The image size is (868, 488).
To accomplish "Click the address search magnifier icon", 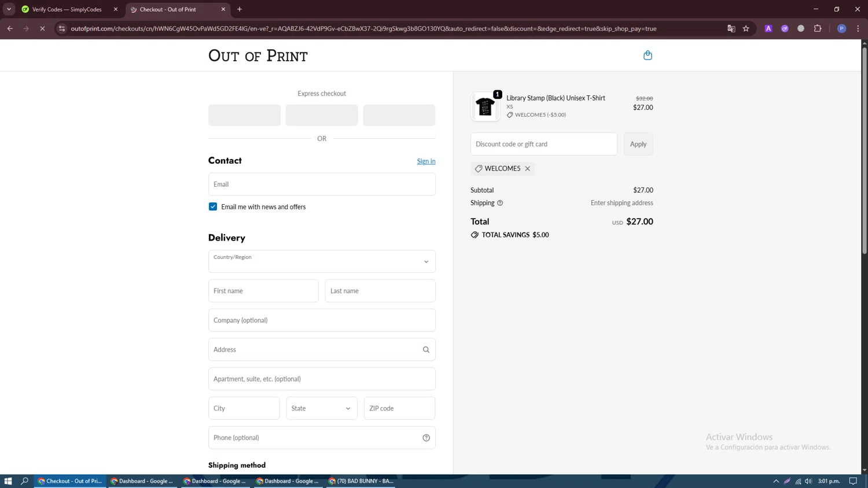I will pos(426,349).
